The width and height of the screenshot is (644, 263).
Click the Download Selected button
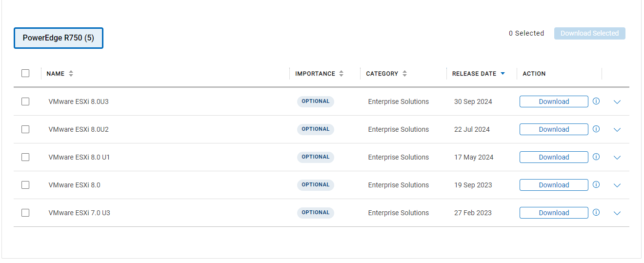(x=589, y=33)
